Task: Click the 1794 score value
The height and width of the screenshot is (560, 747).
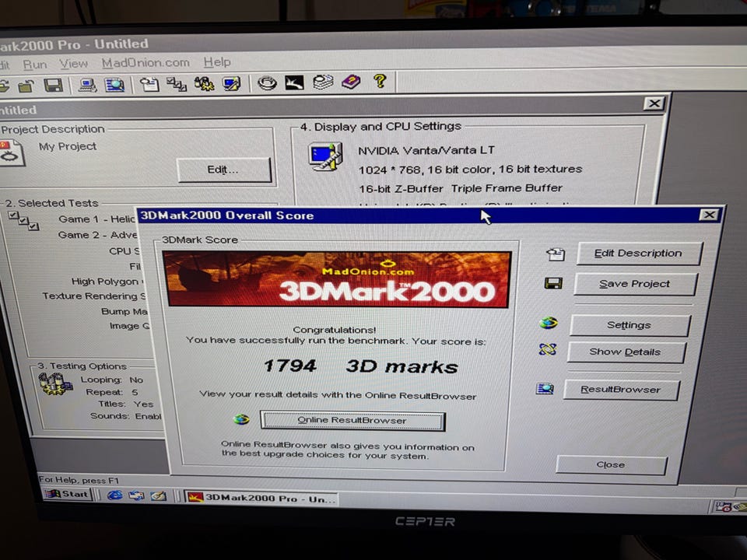Action: pos(289,366)
